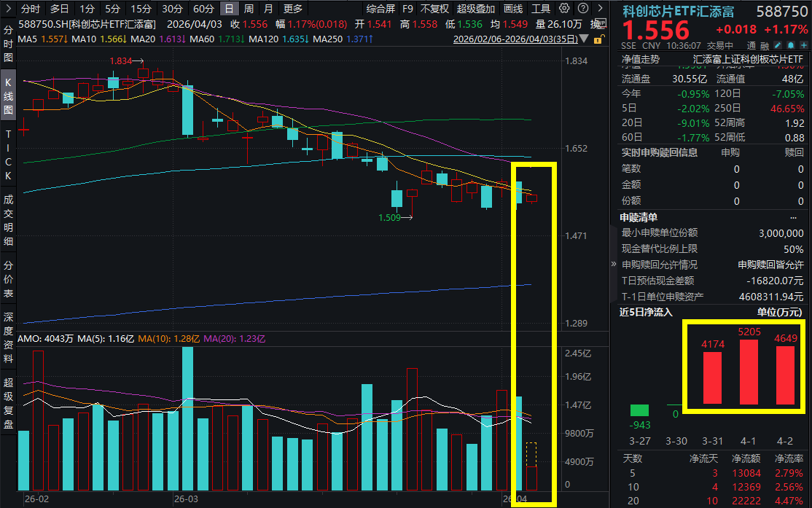Image resolution: width=812 pixels, height=508 pixels.
Task: Click the pencil annotation icon beside trading time
Action: pos(778,44)
